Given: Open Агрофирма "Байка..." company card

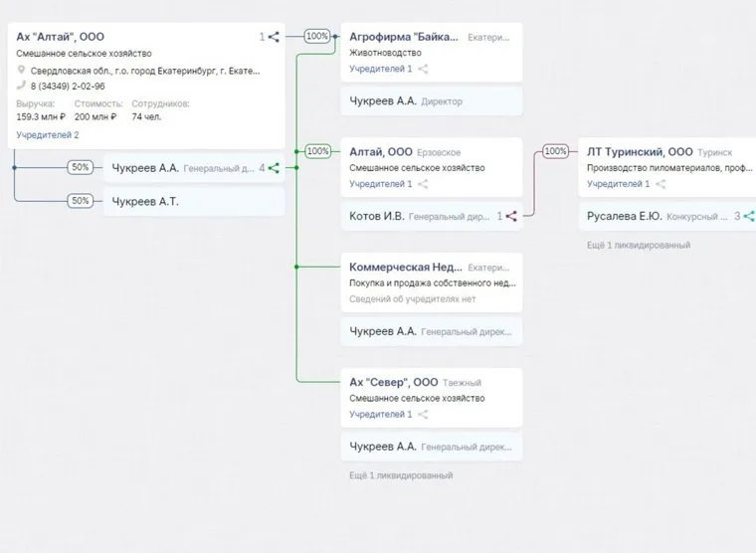Looking at the screenshot, I should (x=404, y=37).
